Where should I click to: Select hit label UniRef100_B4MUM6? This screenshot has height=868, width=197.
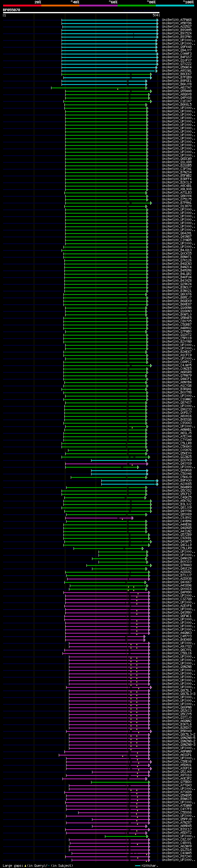pyautogui.click(x=177, y=270)
